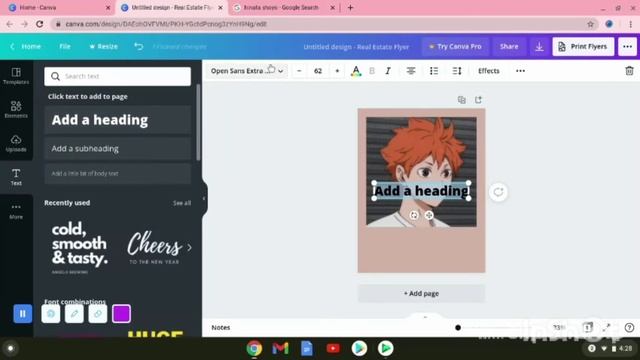This screenshot has width=640, height=360.
Task: Toggle bulleted list formatting
Action: (434, 71)
